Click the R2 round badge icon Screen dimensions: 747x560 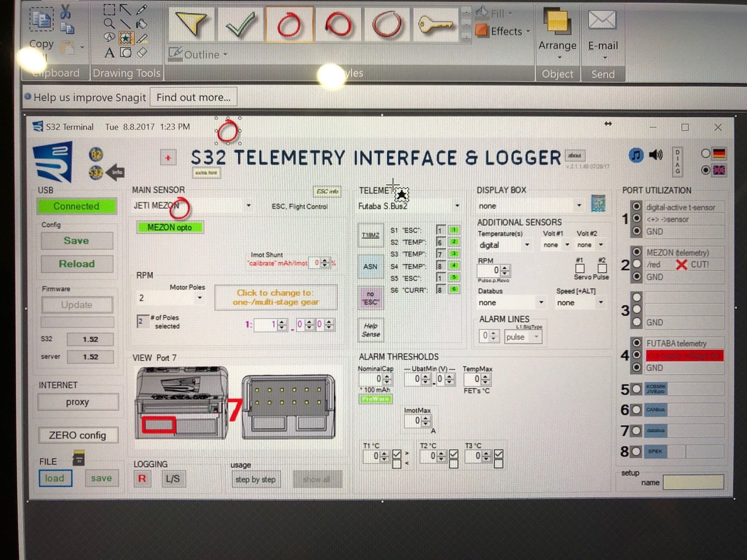click(x=96, y=154)
